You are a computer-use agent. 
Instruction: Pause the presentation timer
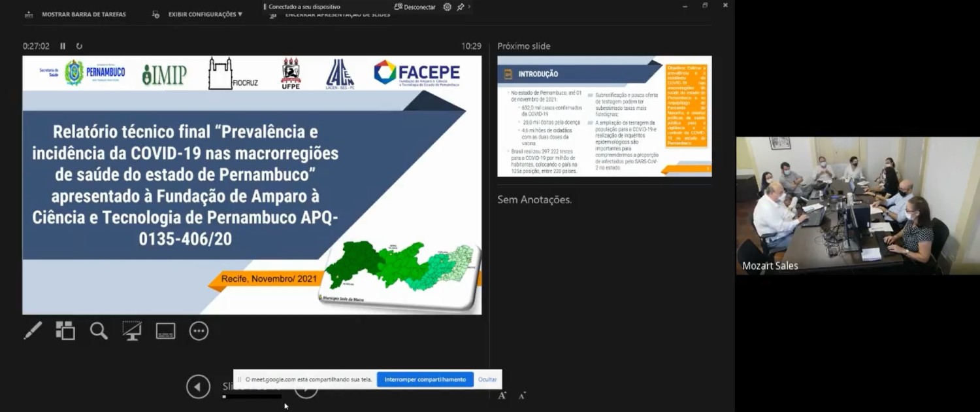(63, 46)
